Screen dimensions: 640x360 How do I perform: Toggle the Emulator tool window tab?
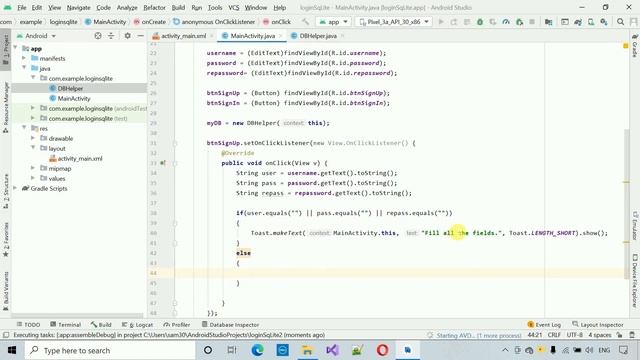pos(635,225)
